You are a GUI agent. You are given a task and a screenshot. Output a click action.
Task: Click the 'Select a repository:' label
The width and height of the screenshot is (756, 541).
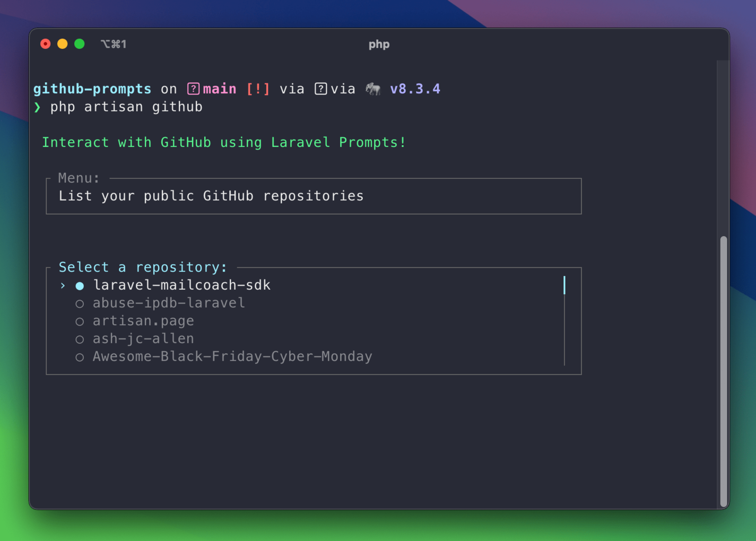[143, 267]
